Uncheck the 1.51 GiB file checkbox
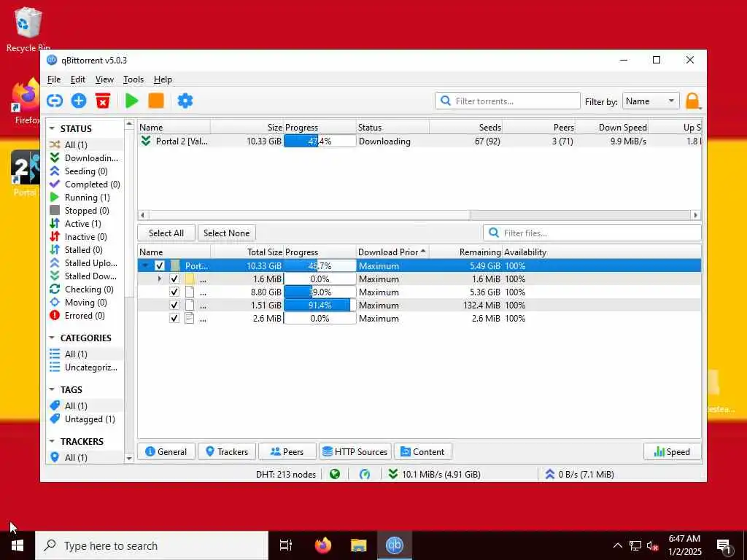747x560 pixels. tap(174, 306)
